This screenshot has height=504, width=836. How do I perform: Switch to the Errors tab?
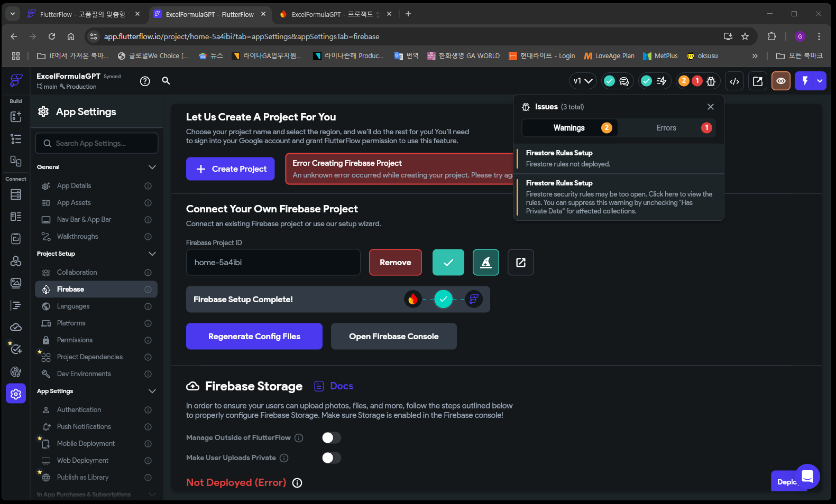click(667, 128)
